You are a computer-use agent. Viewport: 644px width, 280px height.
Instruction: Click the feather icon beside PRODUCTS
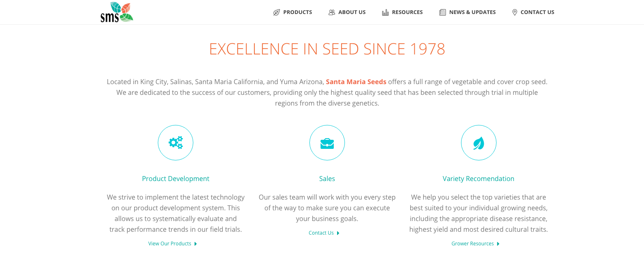coord(276,12)
